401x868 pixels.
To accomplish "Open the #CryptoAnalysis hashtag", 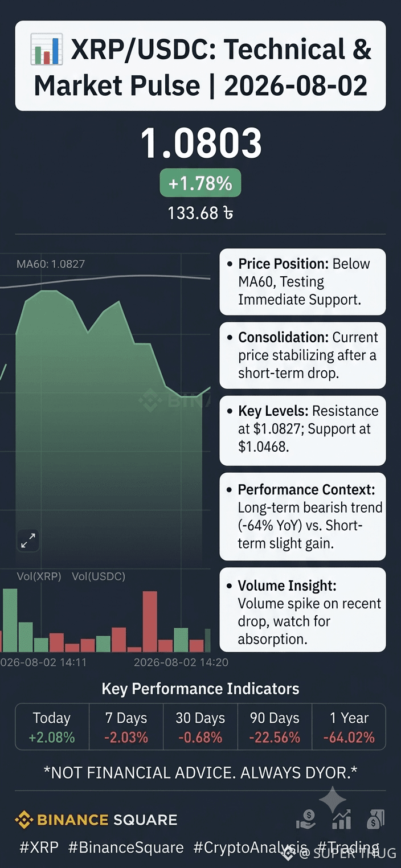I will point(251,847).
